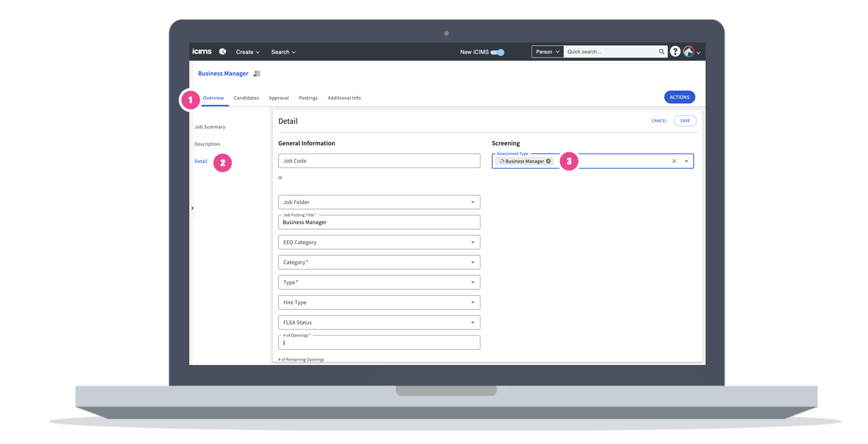Select Description in the left sidebar
Viewport: 868px width, 444px height.
coord(207,144)
